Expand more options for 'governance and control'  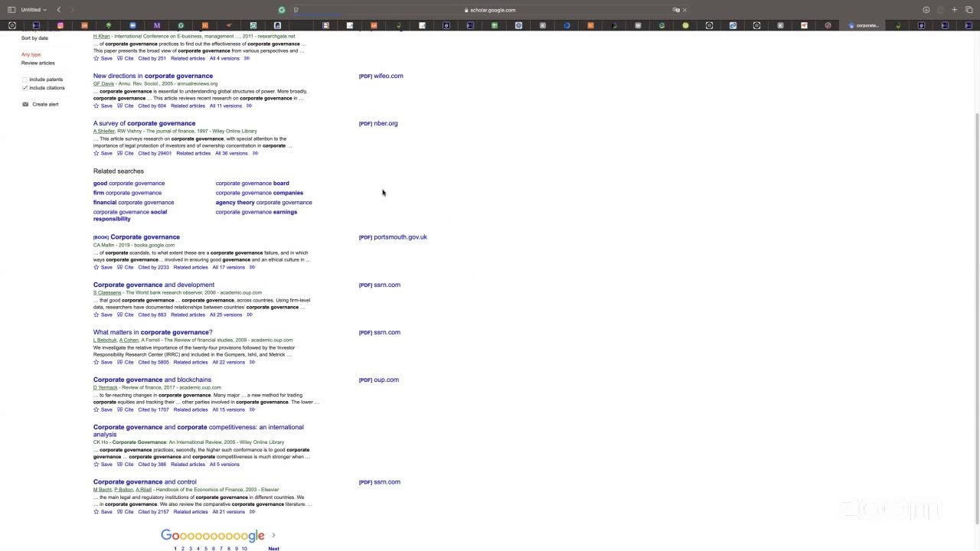click(x=252, y=512)
